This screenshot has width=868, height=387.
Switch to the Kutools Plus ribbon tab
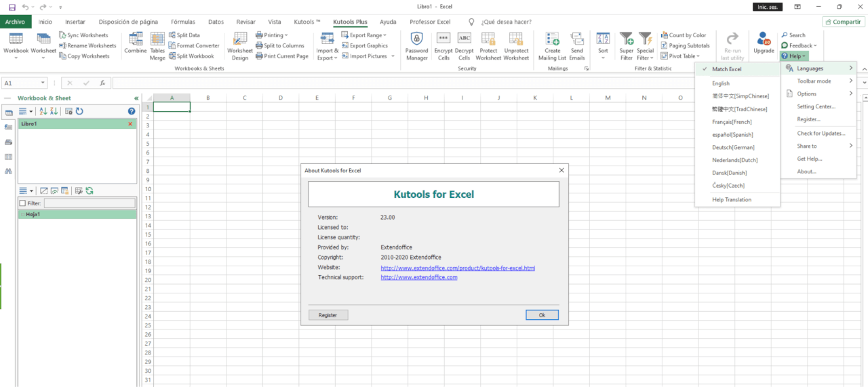click(350, 22)
